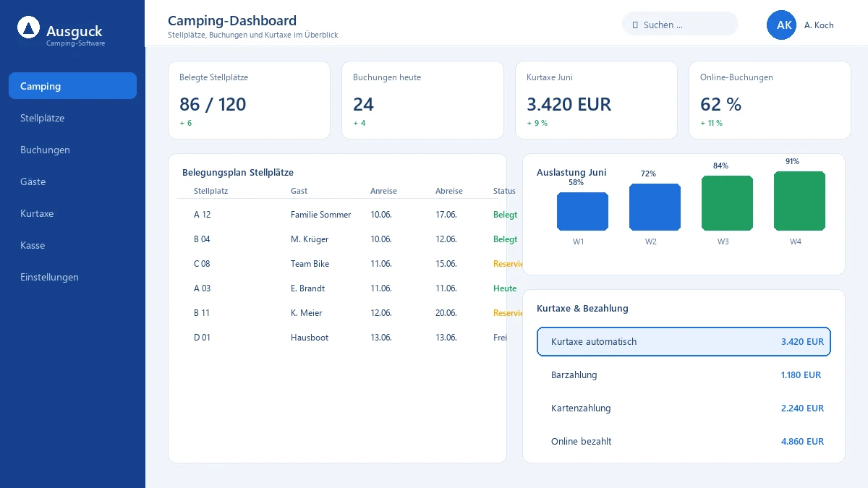
Task: Click the W2 bar showing 72%
Action: coord(655,207)
